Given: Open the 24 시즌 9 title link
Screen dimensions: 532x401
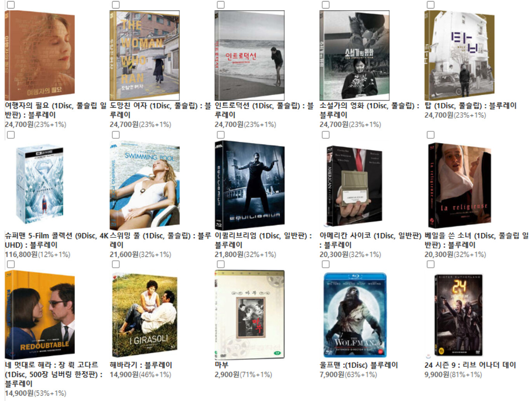Looking at the screenshot, I should coord(470,365).
